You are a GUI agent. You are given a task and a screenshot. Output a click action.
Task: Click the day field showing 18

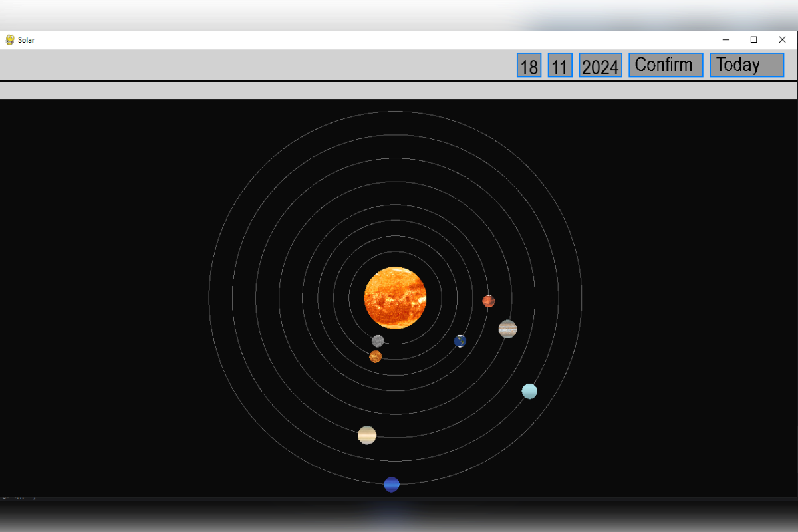529,66
